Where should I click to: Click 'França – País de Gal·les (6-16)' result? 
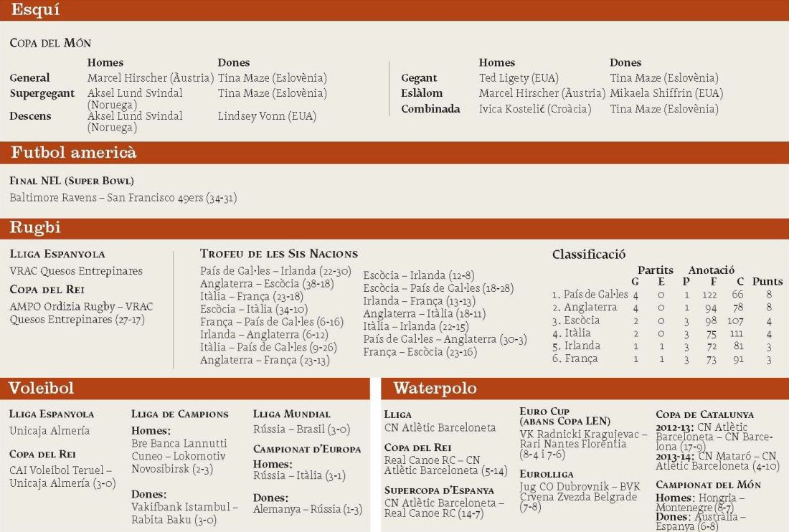pyautogui.click(x=272, y=322)
